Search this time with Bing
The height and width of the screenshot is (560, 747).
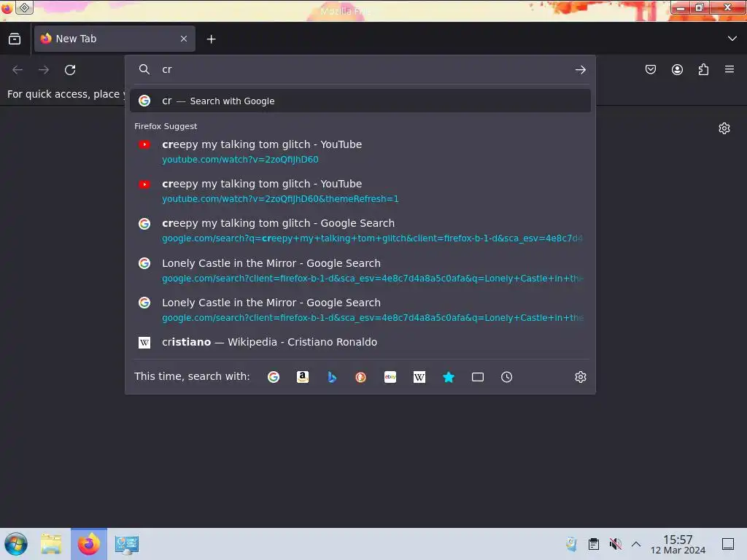[332, 377]
